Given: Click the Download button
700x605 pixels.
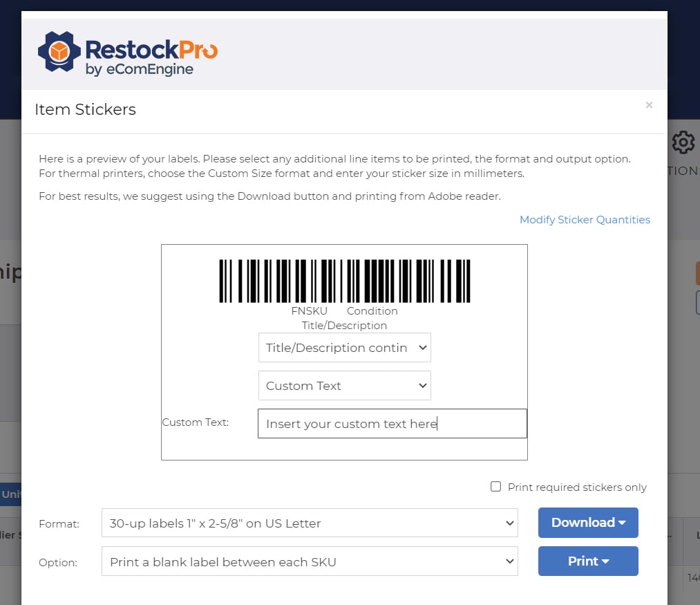Looking at the screenshot, I should pos(583,523).
